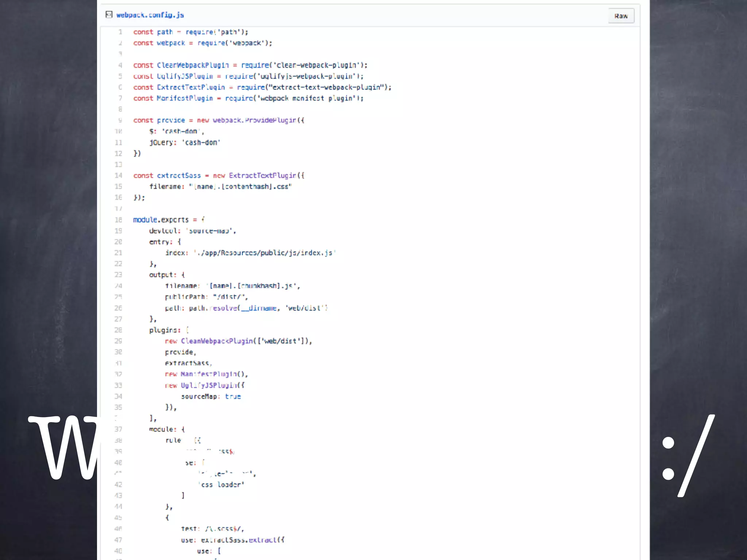
Task: Select line number 21 in gutter
Action: tap(119, 253)
